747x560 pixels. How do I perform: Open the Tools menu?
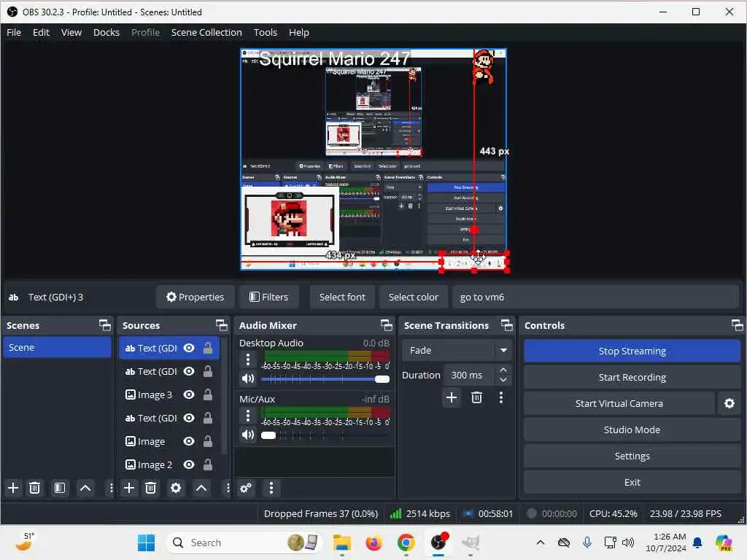pos(265,32)
